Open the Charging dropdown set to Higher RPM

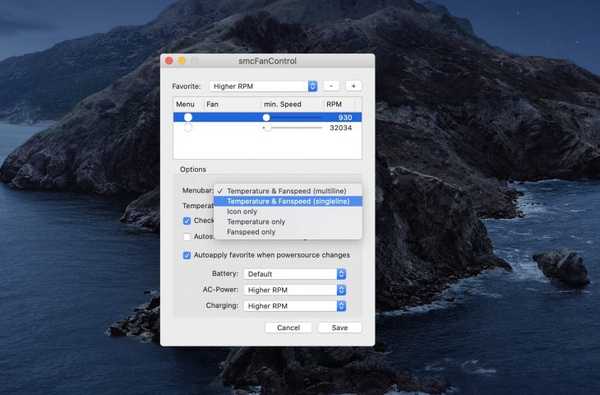pyautogui.click(x=295, y=306)
